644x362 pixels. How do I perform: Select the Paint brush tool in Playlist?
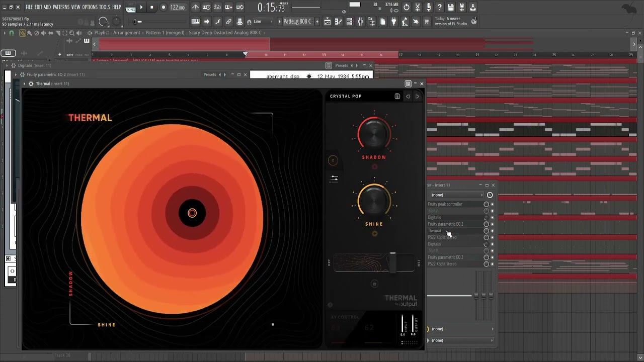(x=30, y=33)
